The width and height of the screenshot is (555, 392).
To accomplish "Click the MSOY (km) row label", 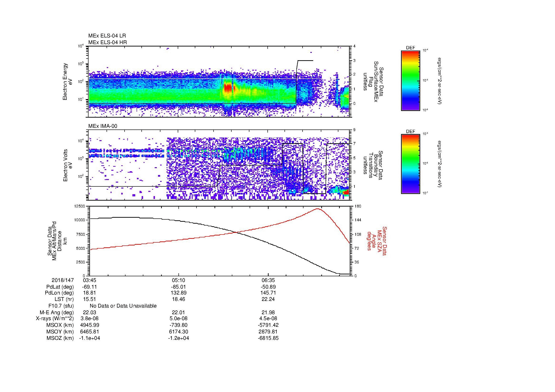I will 60,332.
